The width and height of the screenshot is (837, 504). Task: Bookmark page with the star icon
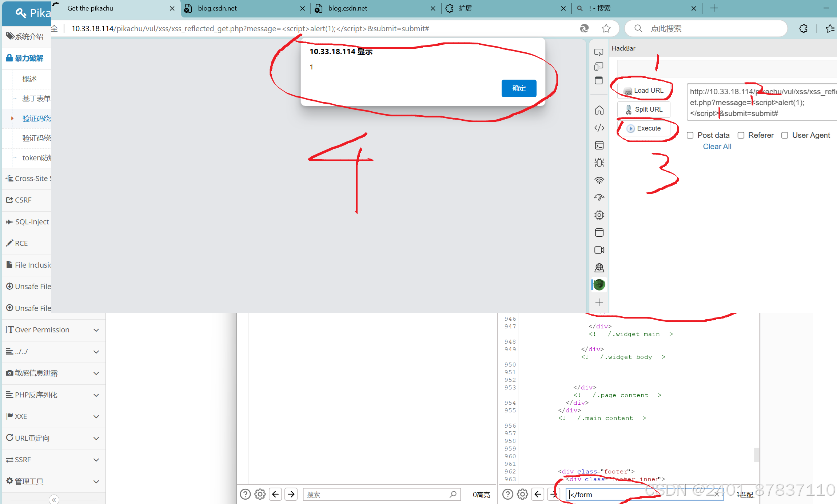(x=606, y=28)
